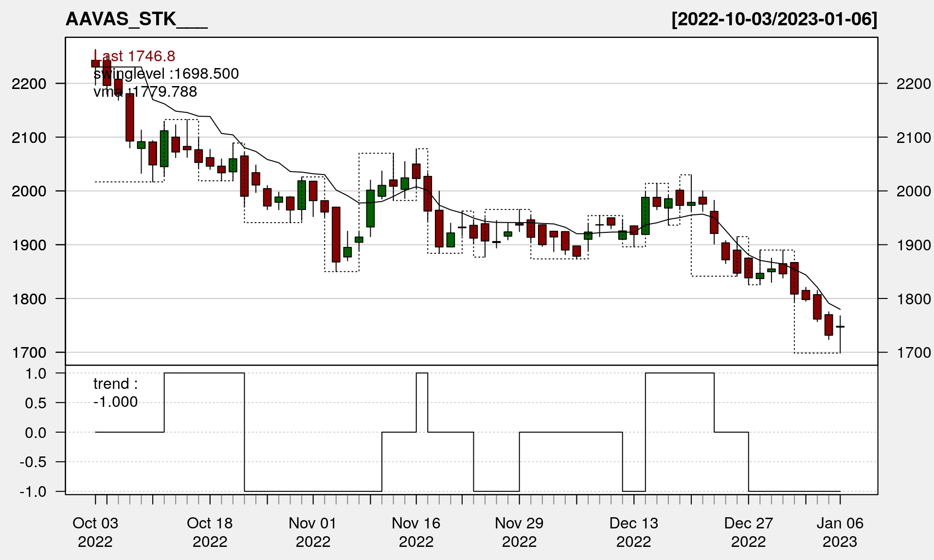The width and height of the screenshot is (934, 560).
Task: Click the -1.0 trend axis label
Action: click(x=33, y=491)
